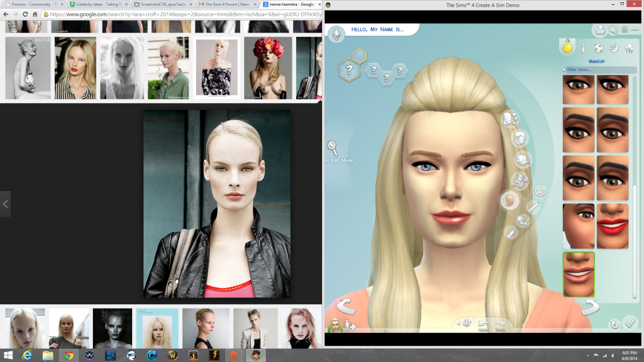
Task: Expand the Filter Items panel arrow
Action: pyautogui.click(x=565, y=70)
